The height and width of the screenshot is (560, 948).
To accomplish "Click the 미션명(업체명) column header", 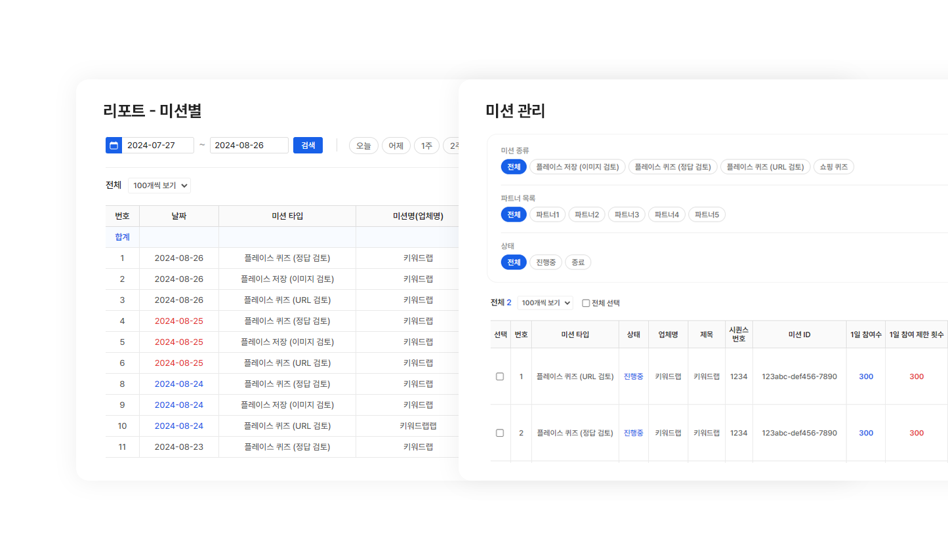I will tap(418, 216).
